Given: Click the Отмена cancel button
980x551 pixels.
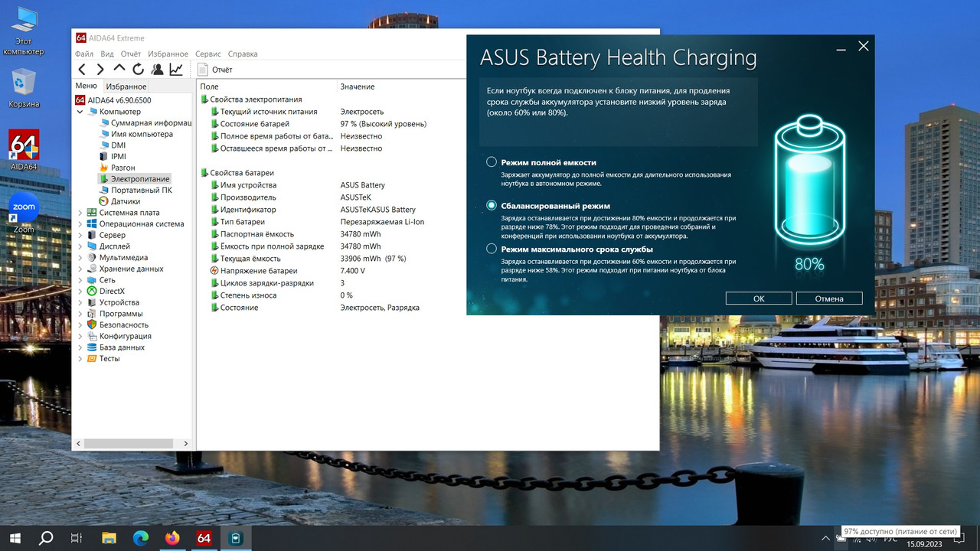Looking at the screenshot, I should [x=829, y=298].
